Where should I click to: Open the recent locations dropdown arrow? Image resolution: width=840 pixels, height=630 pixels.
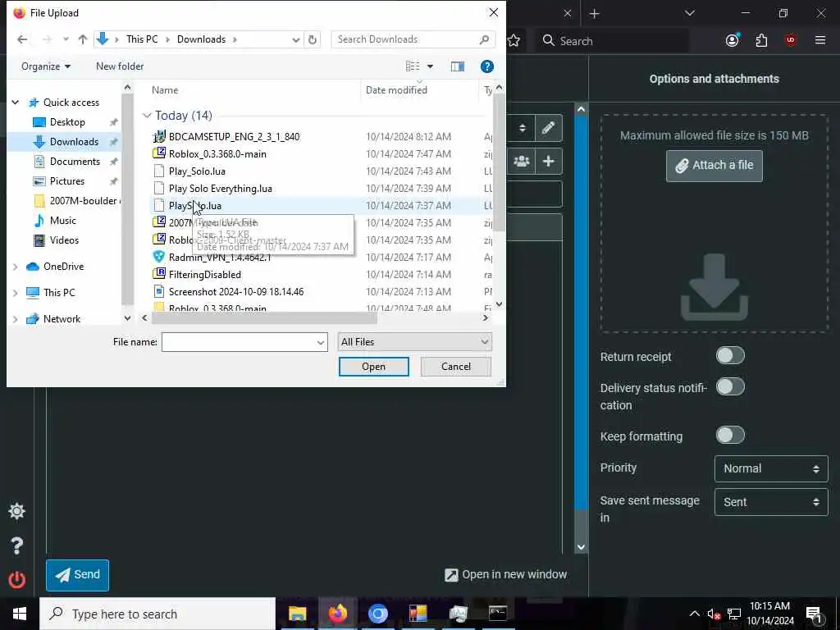[66, 39]
